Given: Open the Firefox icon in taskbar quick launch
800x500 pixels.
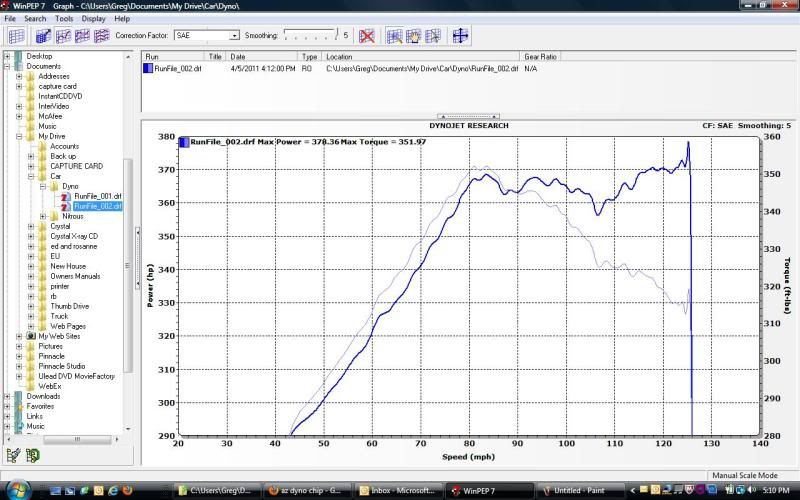Looking at the screenshot, I should (x=126, y=490).
